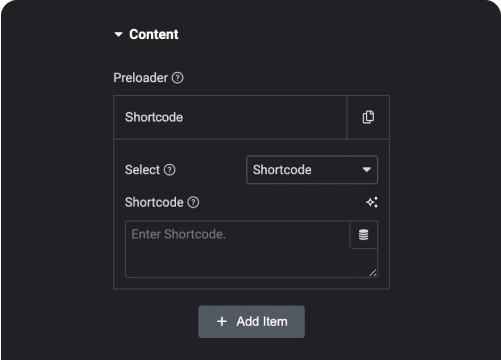Viewport: 501px width, 360px height.
Task: Click the Content section heading text
Action: pos(154,34)
